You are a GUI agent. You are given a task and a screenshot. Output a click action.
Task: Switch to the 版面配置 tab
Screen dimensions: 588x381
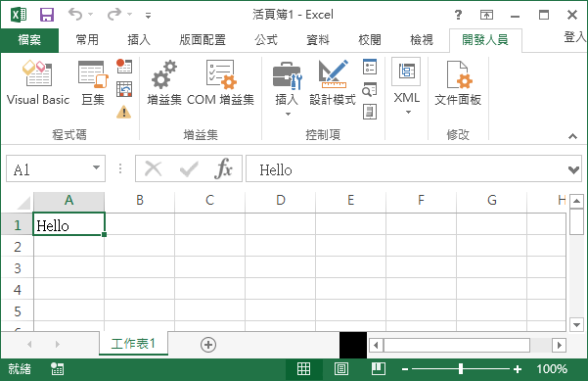pyautogui.click(x=203, y=39)
